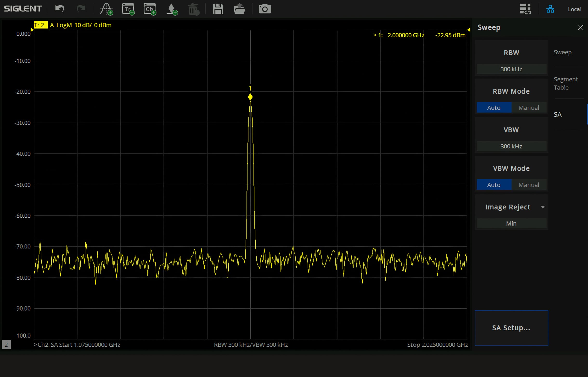588x377 pixels.
Task: Click the redo arrow icon
Action: tap(81, 9)
